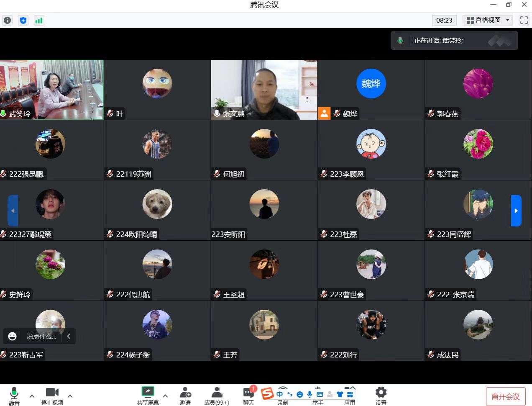
Task: Click the muted mic icon of 王圣超
Action: pyautogui.click(x=217, y=294)
